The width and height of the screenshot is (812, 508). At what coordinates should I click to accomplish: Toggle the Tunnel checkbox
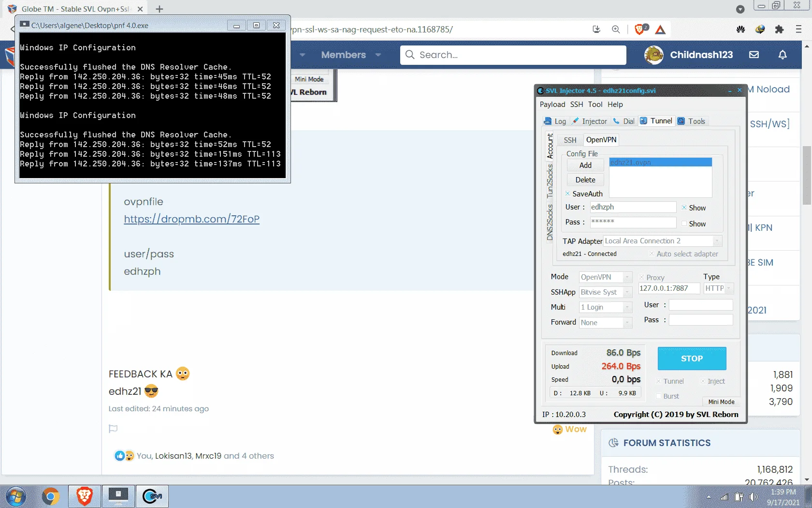click(x=658, y=381)
